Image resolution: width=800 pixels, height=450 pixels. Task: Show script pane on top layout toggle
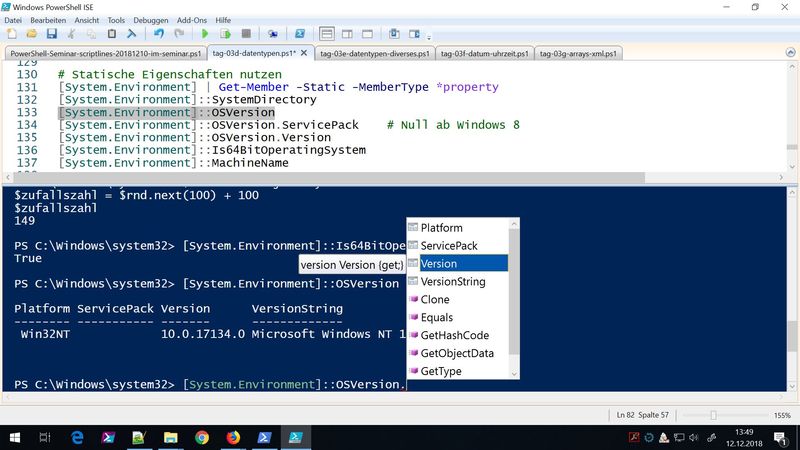coord(327,34)
